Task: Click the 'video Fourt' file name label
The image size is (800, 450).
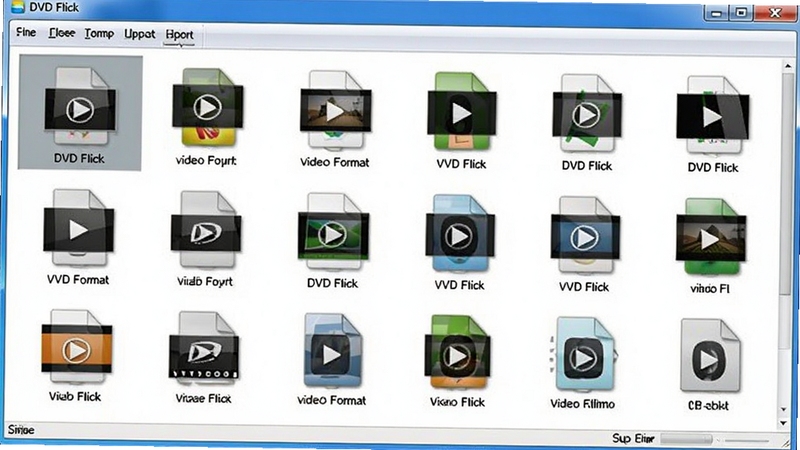Action: 206,161
